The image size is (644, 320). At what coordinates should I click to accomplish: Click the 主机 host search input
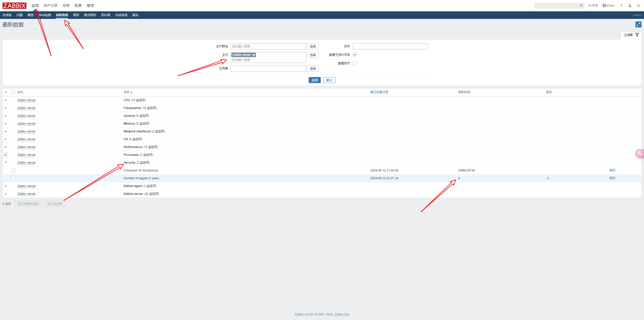268,60
